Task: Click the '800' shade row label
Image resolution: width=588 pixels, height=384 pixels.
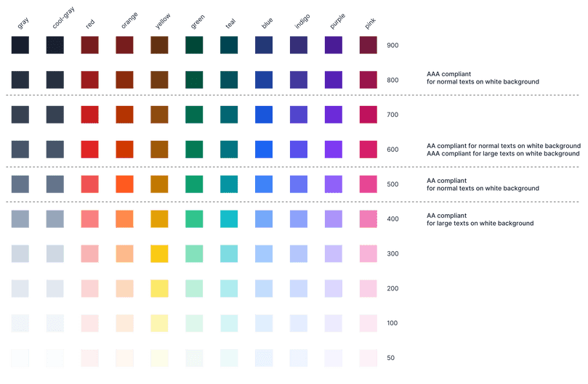Action: pyautogui.click(x=392, y=80)
